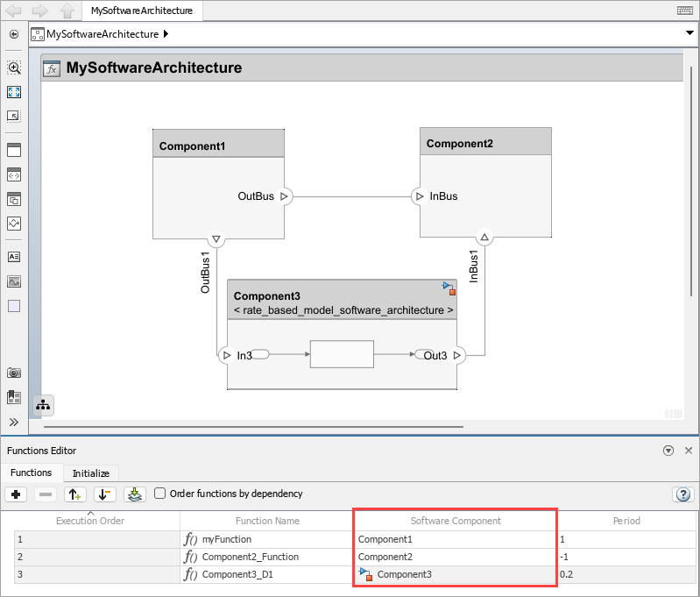Screen dimensions: 700x597
Task: Switch to the Initialize tab
Action: pos(90,473)
